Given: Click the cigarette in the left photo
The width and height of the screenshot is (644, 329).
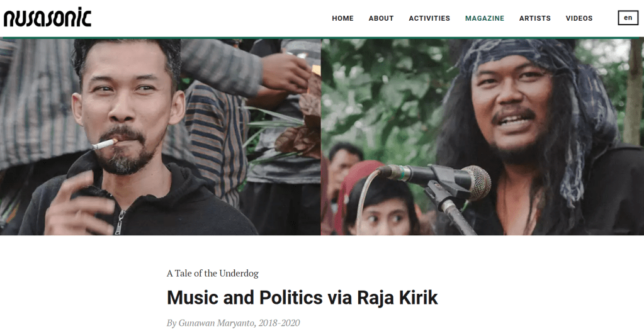Looking at the screenshot, I should (104, 144).
